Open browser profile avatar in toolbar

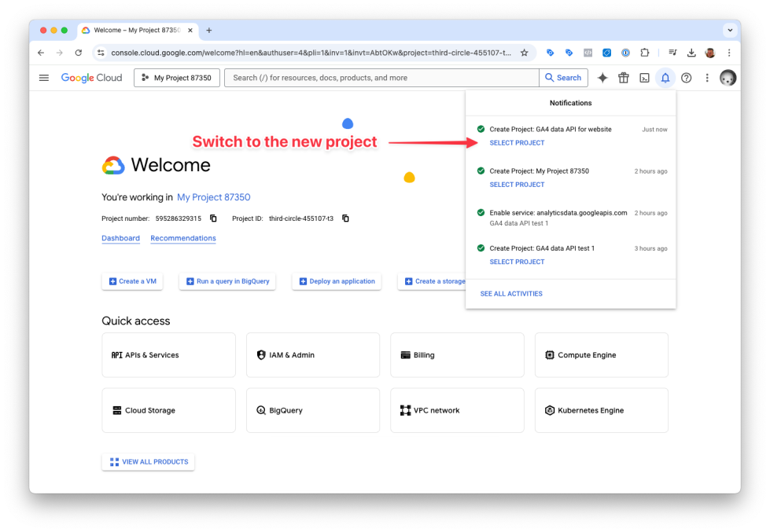pyautogui.click(x=710, y=53)
